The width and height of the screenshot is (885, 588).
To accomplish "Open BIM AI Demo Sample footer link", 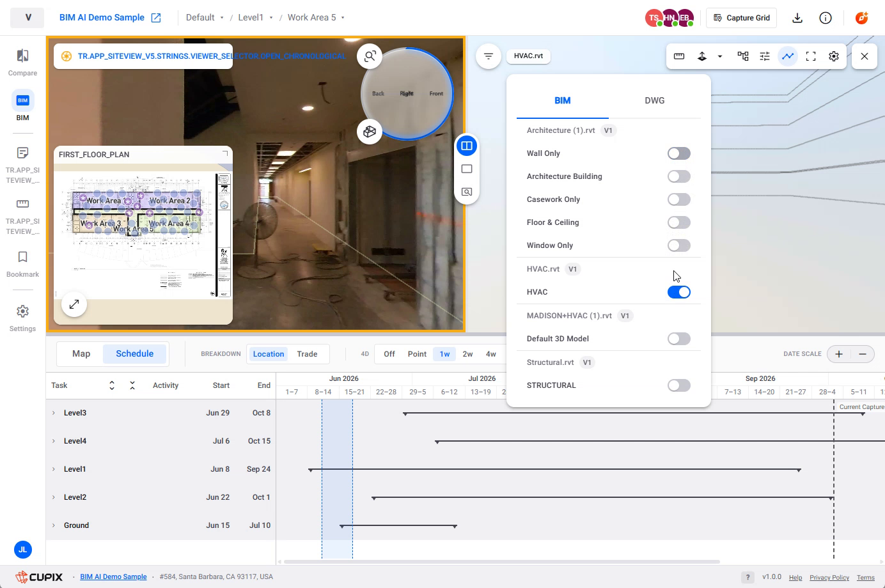I will point(113,576).
